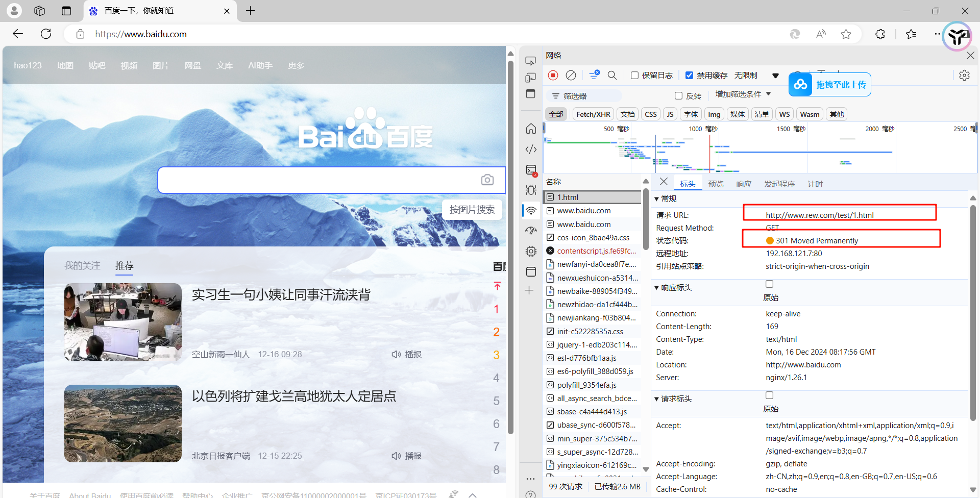Switch to 我的关注 feed tab
Image resolution: width=980 pixels, height=498 pixels.
82,266
